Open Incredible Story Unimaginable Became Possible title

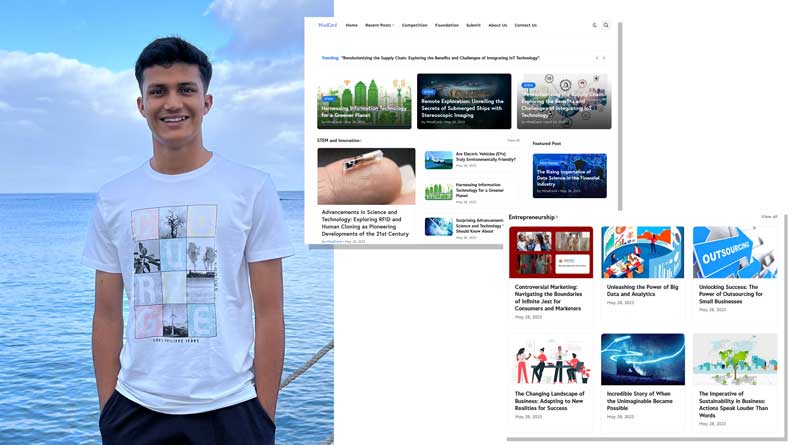pyautogui.click(x=640, y=401)
